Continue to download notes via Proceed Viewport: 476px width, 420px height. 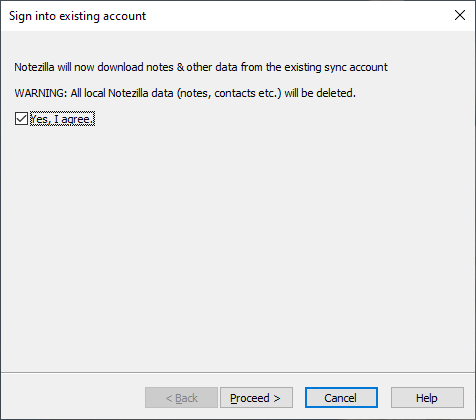tap(256, 398)
